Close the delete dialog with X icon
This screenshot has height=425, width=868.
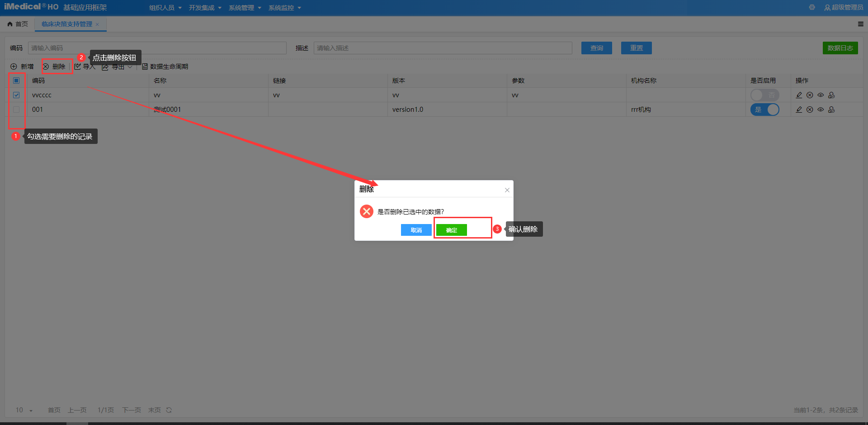(x=507, y=190)
